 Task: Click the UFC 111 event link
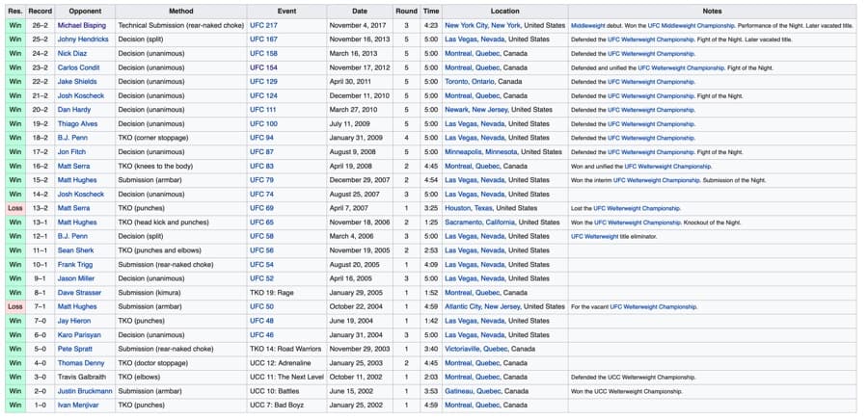click(x=263, y=110)
